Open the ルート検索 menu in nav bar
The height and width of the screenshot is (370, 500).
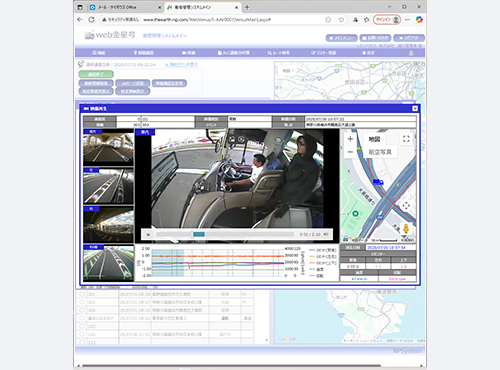tap(279, 53)
